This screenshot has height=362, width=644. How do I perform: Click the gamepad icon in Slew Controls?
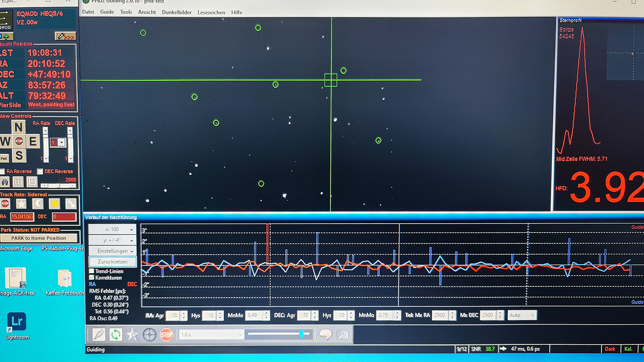pyautogui.click(x=5, y=182)
